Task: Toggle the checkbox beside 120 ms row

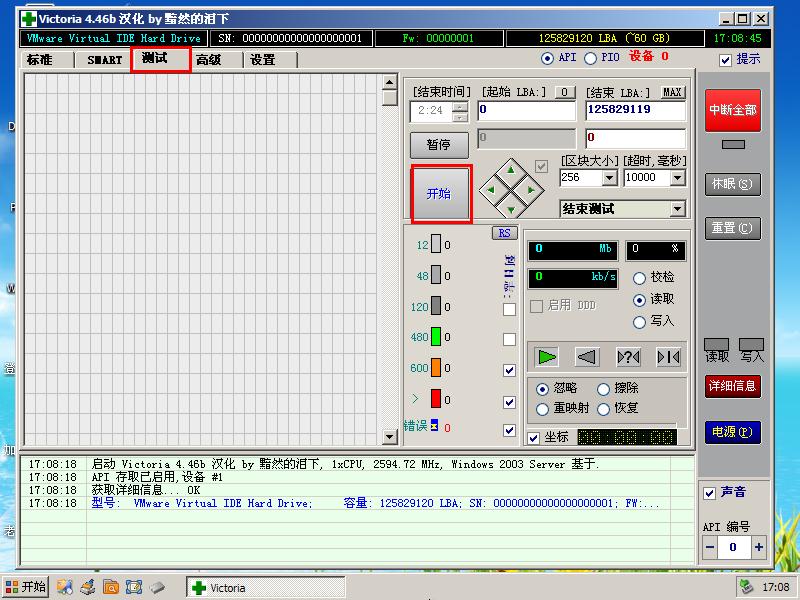Action: [509, 309]
